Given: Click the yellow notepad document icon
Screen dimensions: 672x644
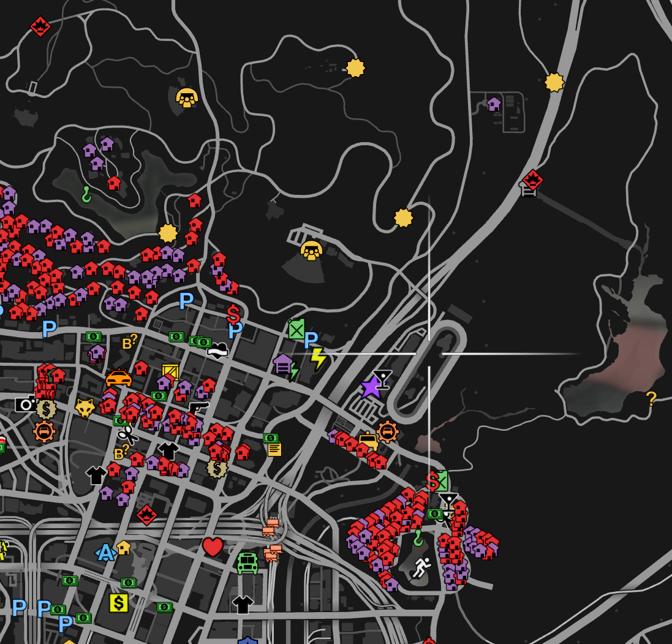Looking at the screenshot, I should tap(274, 449).
